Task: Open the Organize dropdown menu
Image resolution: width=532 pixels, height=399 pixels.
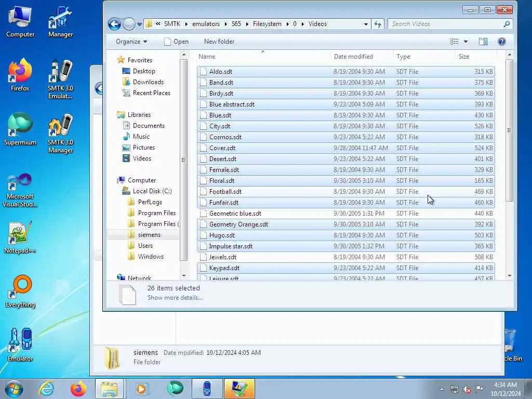Action: tap(131, 42)
